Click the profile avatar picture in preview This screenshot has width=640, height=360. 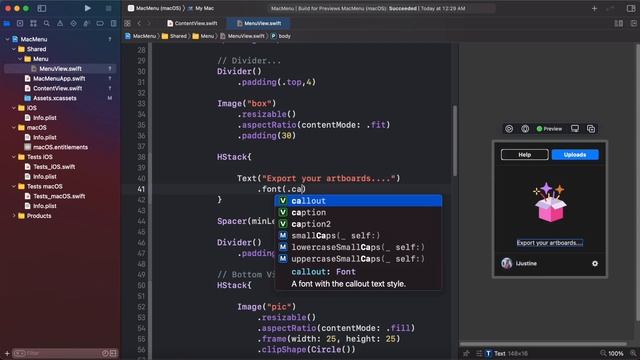pos(507,263)
